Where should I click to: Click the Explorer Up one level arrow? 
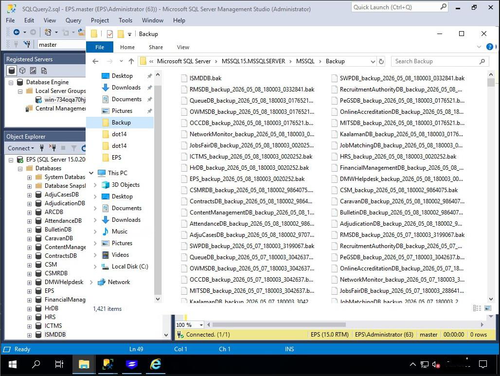click(x=131, y=61)
